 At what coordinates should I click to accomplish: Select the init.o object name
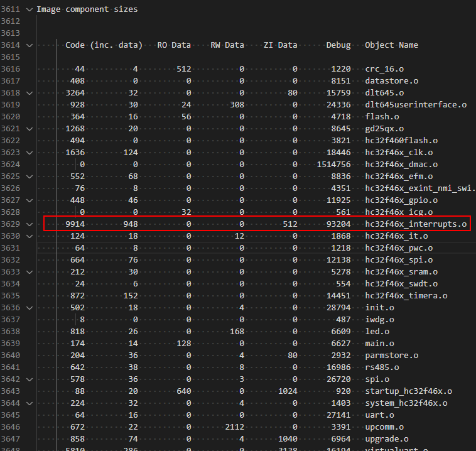pyautogui.click(x=379, y=308)
